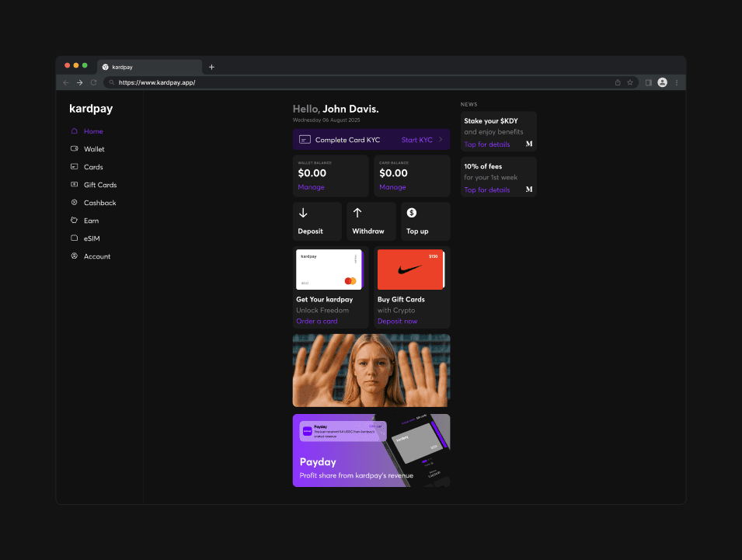Click the dollar icon on Top up
This screenshot has height=560, width=742.
[x=412, y=211]
